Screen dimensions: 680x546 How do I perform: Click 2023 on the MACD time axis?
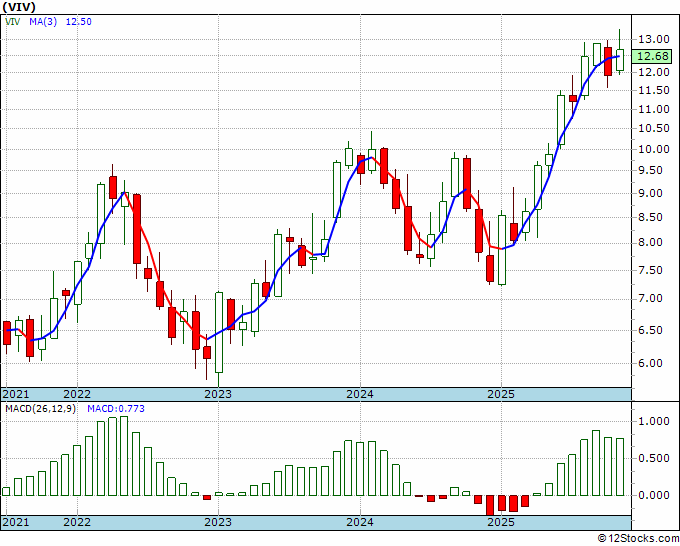pyautogui.click(x=218, y=522)
